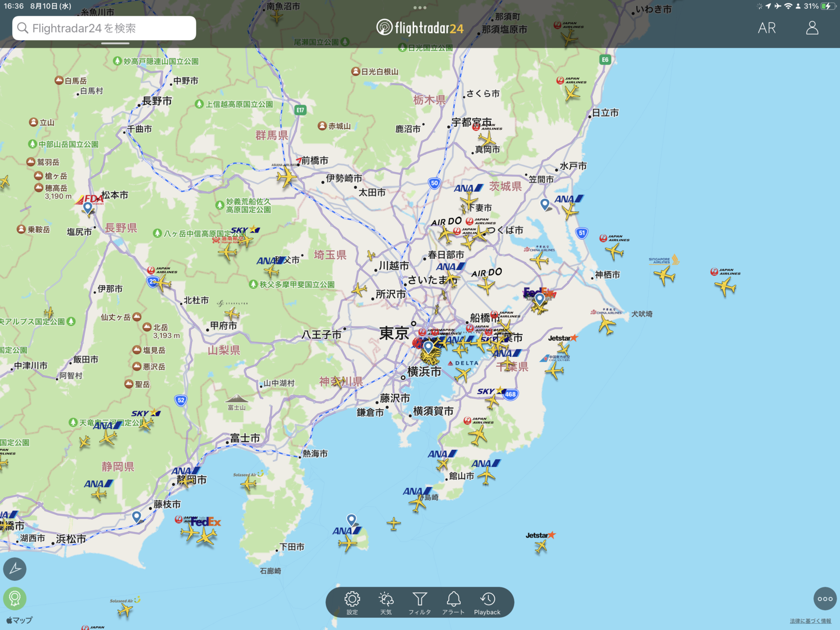
Task: Open legal information link (法律に基づく情報)
Action: pos(810,621)
